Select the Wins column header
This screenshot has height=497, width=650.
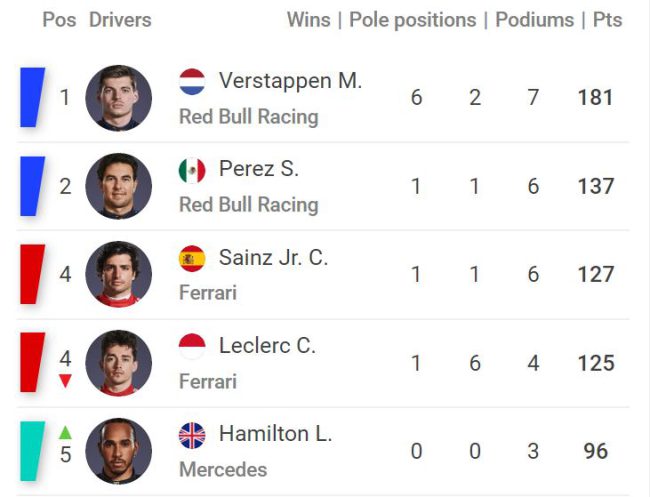point(309,19)
